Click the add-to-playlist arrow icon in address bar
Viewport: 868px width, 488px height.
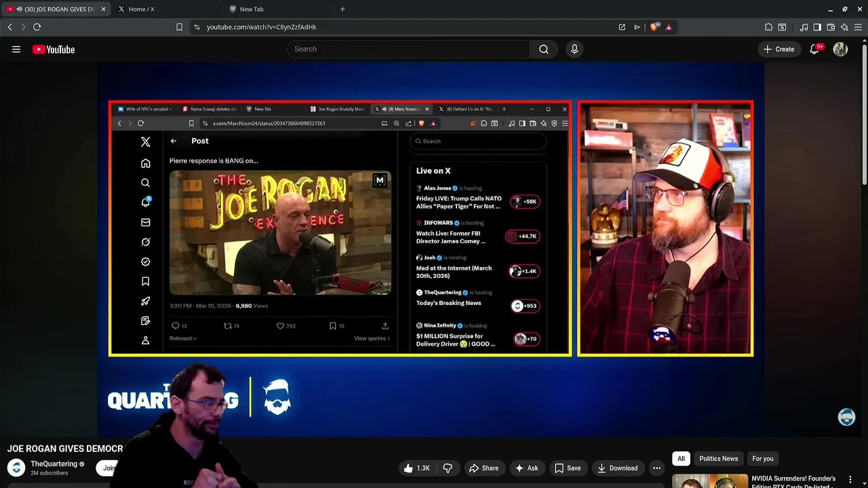tap(637, 27)
